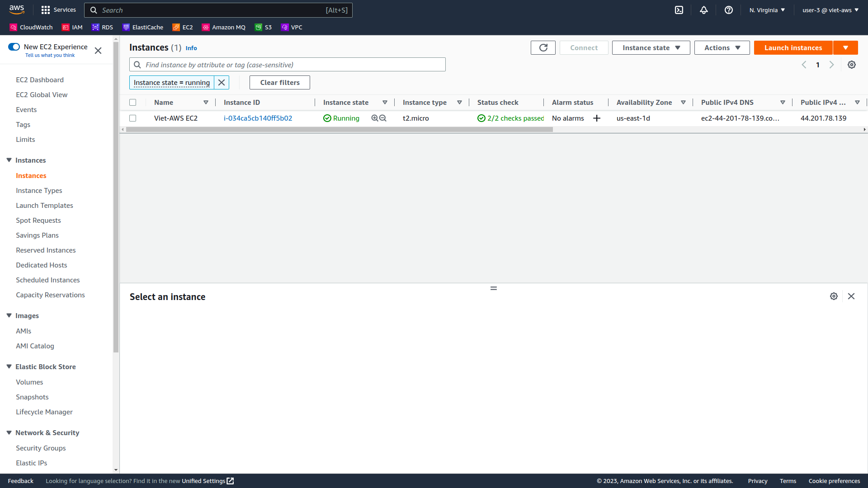
Task: Open CloudWatch favorite shortcut
Action: pos(31,27)
